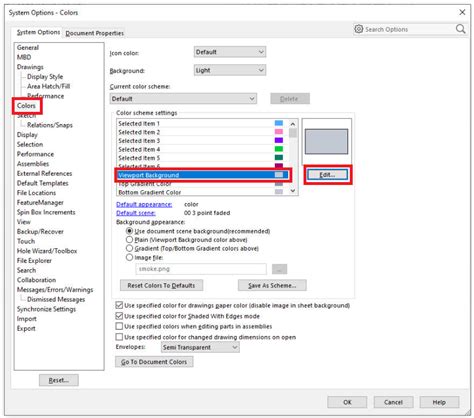Select MBD category
This screenshot has height=418, width=474.
[24, 57]
